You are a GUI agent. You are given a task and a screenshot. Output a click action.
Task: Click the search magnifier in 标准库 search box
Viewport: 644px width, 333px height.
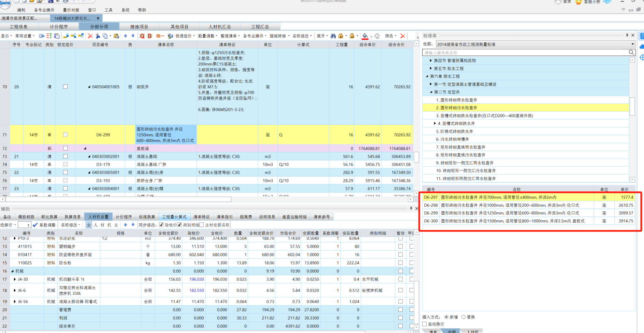click(631, 52)
